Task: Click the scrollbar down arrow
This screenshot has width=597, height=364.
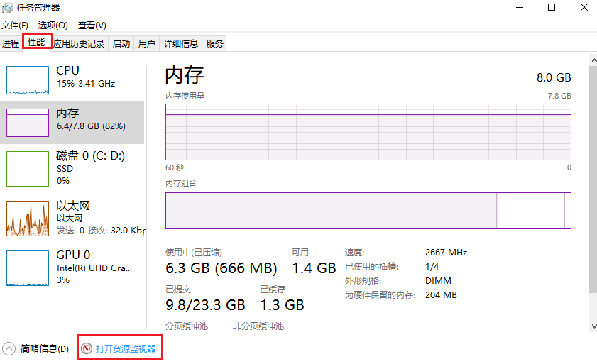Action: point(593,326)
